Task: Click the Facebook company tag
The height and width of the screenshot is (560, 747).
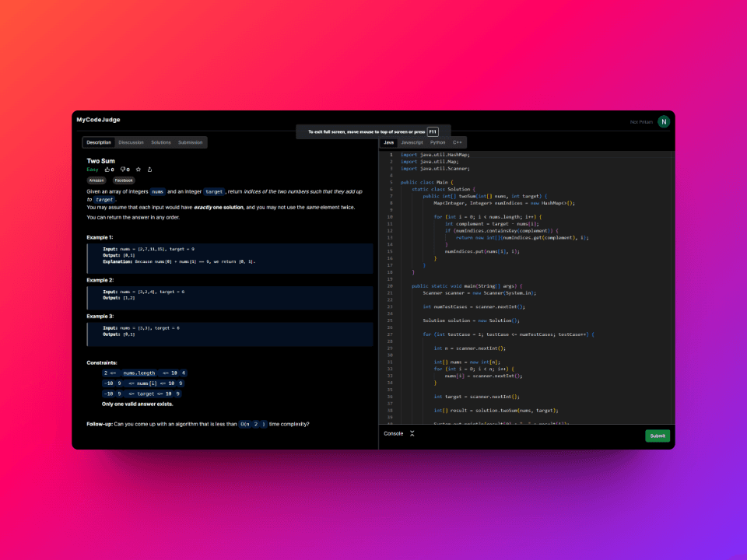Action: tap(124, 180)
